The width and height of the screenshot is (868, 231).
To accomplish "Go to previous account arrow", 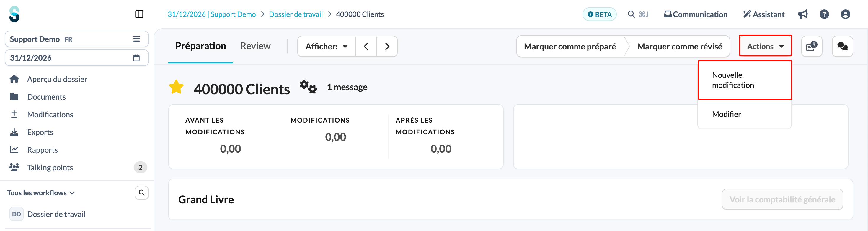I will [x=366, y=46].
